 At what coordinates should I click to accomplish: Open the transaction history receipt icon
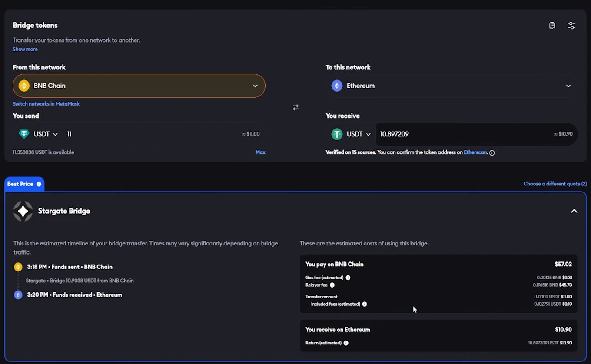(552, 25)
